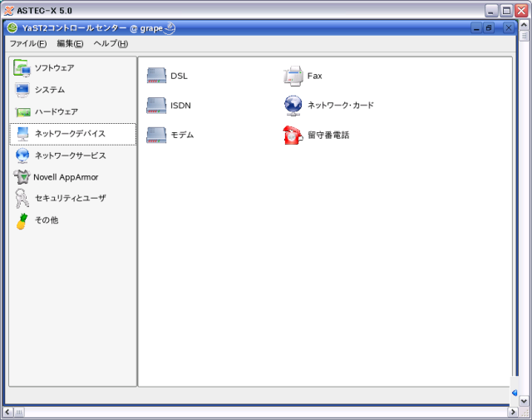Maximize the ASTEC-X 5.0 window
Screen dimensions: 532x420
[506, 11]
